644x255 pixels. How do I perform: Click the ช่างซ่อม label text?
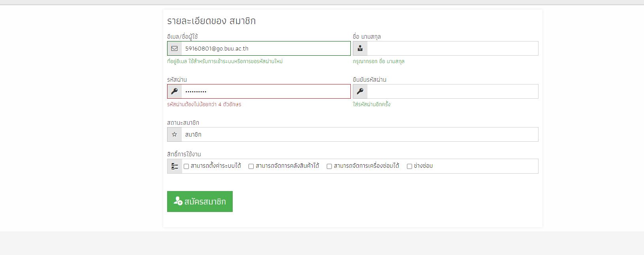coord(423,166)
